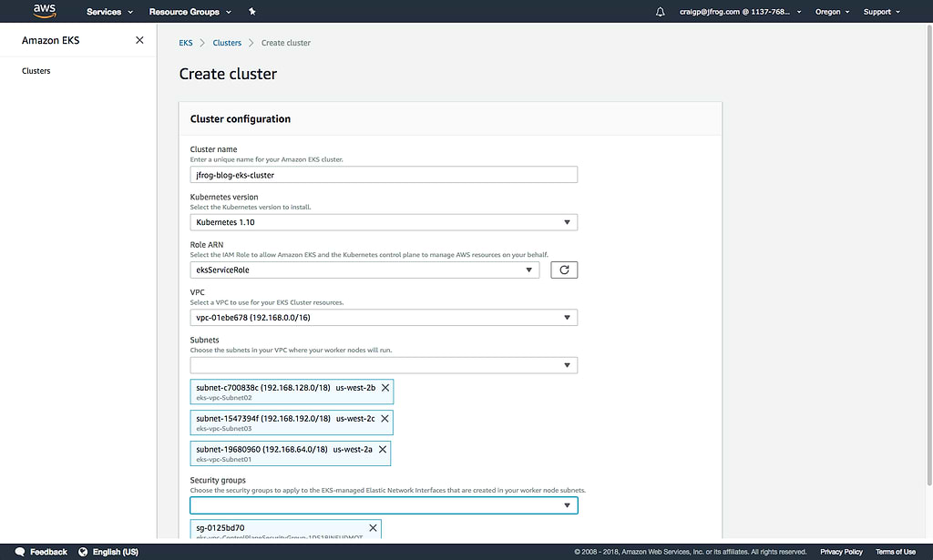Click the Feedback button in the footer
Viewport: 933px width, 560px height.
[x=41, y=552]
